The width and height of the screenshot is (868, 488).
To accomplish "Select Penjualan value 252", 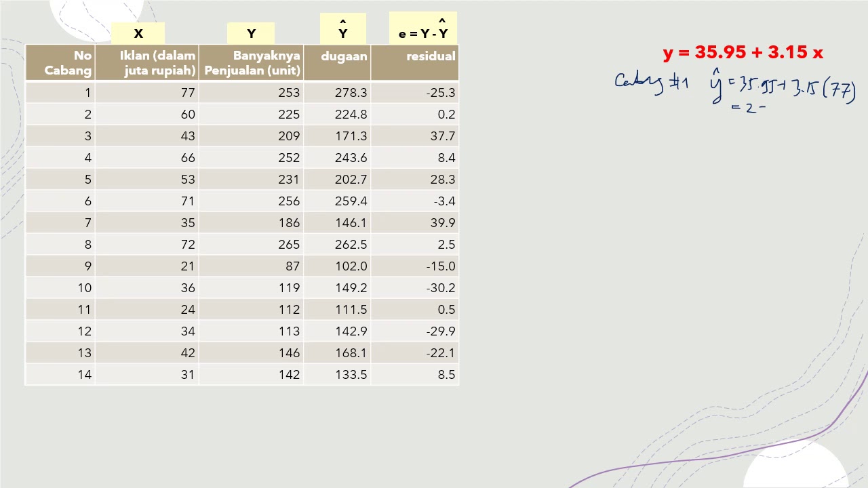I will point(289,158).
